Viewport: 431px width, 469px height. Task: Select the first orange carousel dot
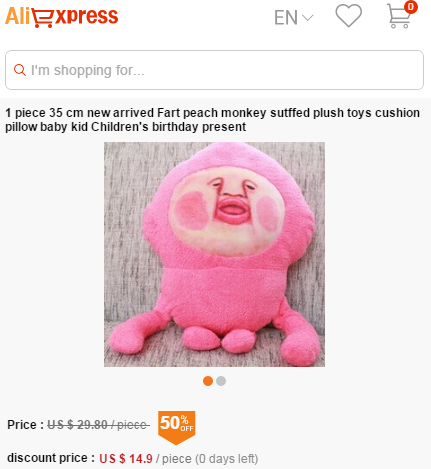(208, 381)
